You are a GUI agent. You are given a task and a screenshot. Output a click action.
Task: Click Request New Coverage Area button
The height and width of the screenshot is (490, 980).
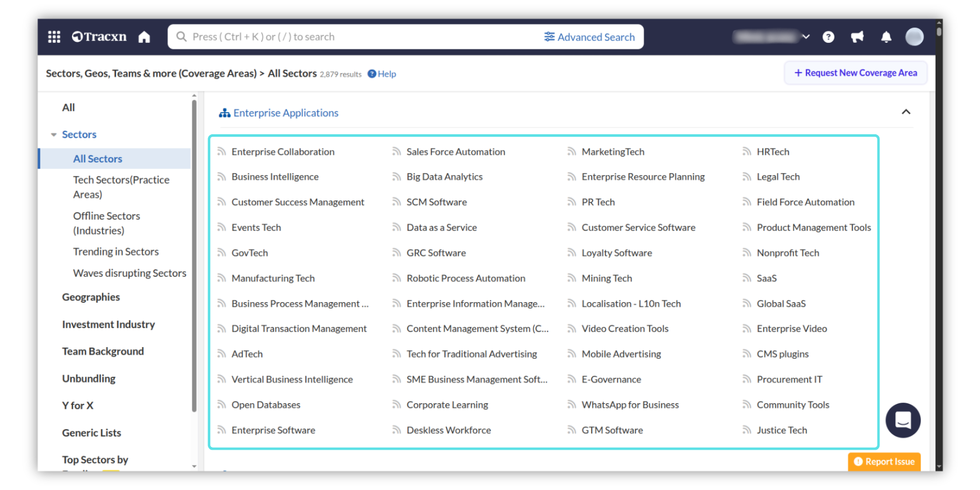click(x=855, y=73)
